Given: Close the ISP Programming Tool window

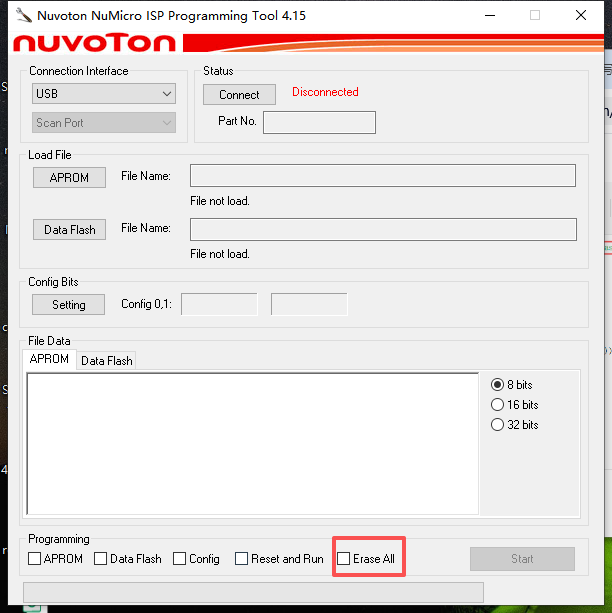Looking at the screenshot, I should pyautogui.click(x=581, y=16).
